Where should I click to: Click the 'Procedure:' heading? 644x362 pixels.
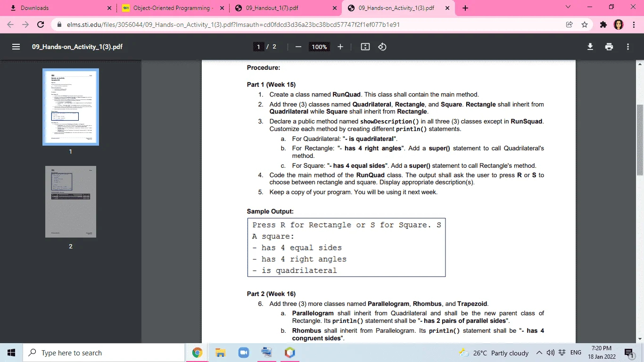point(264,67)
